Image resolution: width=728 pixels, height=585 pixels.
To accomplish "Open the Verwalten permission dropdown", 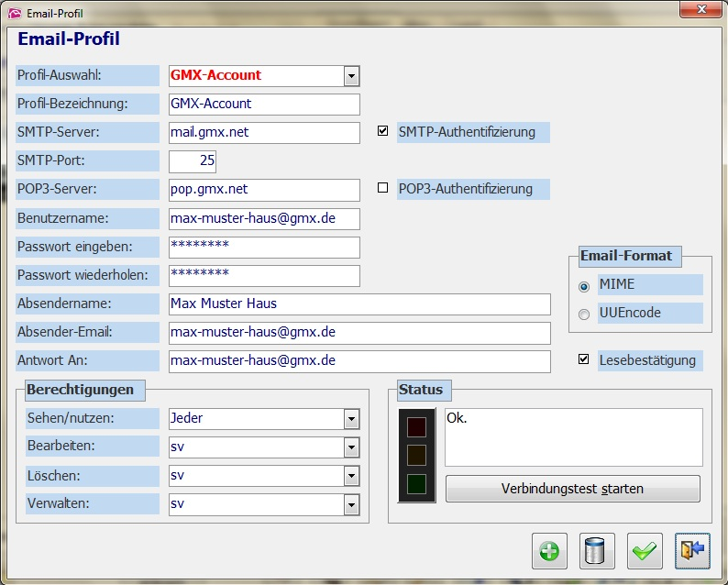I will (x=350, y=504).
